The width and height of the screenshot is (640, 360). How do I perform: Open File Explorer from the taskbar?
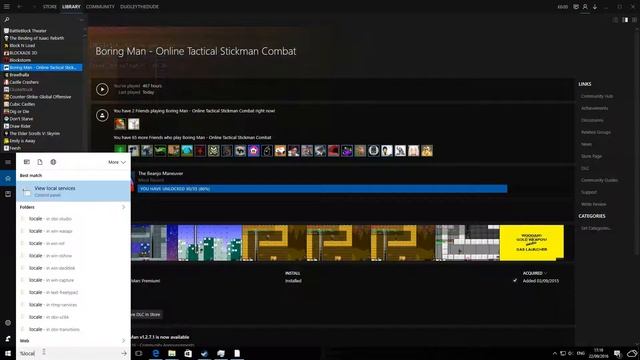[x=172, y=353]
